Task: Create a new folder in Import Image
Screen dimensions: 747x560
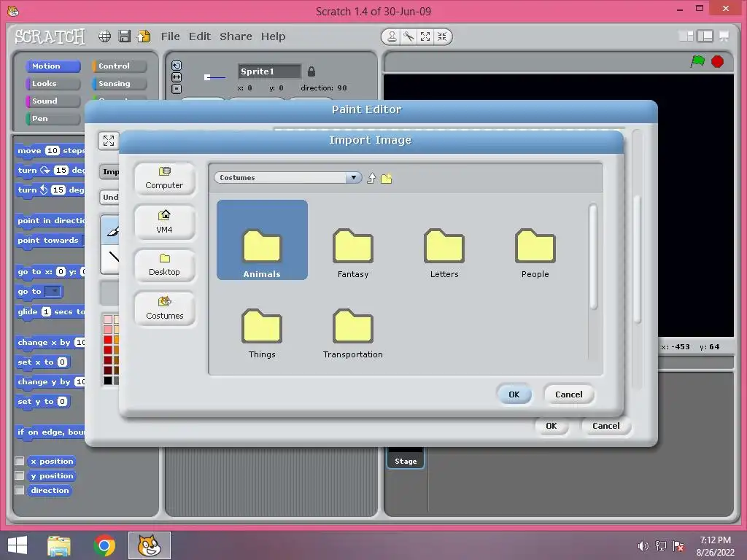Action: tap(387, 179)
